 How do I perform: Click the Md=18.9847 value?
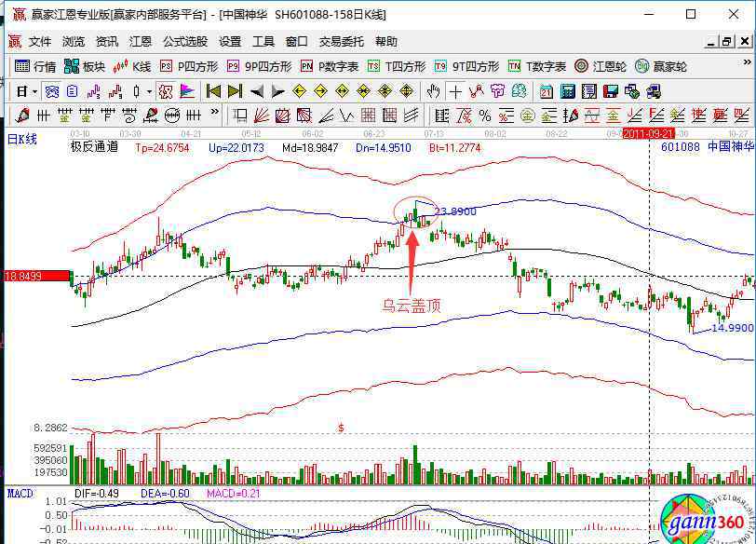[x=310, y=148]
